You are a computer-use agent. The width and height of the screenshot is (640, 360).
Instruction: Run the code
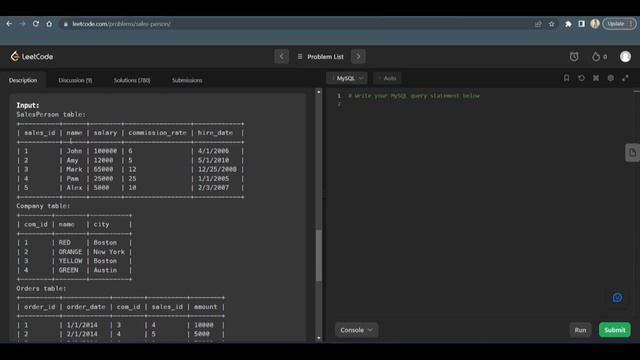(580, 330)
